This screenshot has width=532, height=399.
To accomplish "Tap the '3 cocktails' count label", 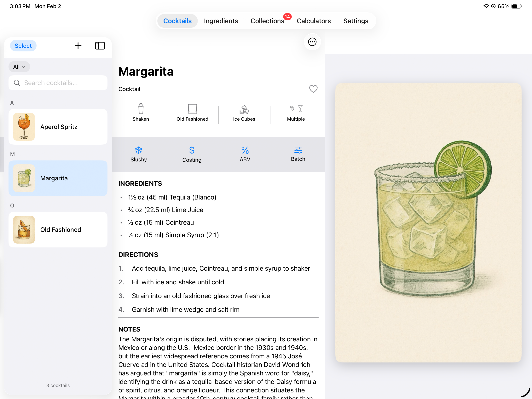I will tap(58, 385).
